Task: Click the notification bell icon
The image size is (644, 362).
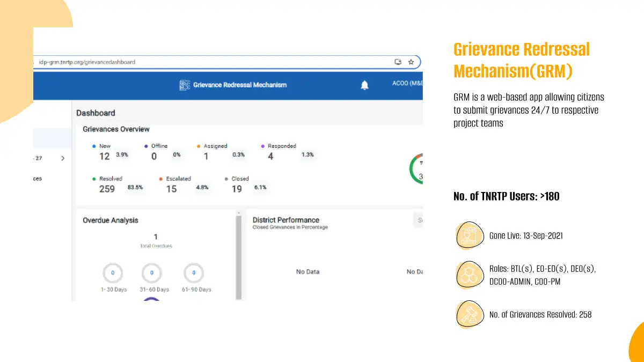Action: pos(364,85)
